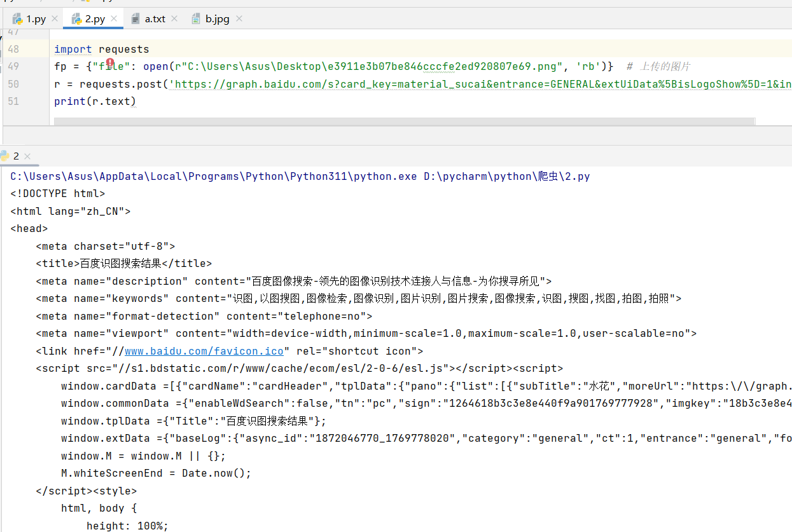792x532 pixels.
Task: Click the esl.js script src line
Action: (x=300, y=368)
